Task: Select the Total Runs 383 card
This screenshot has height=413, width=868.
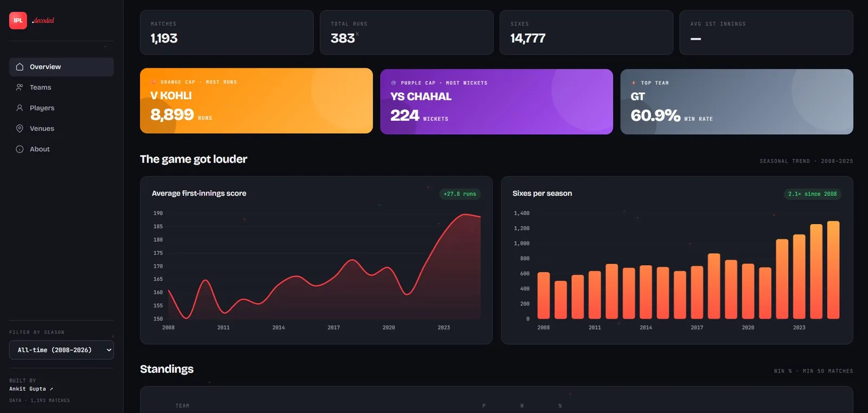Action: 406,33
